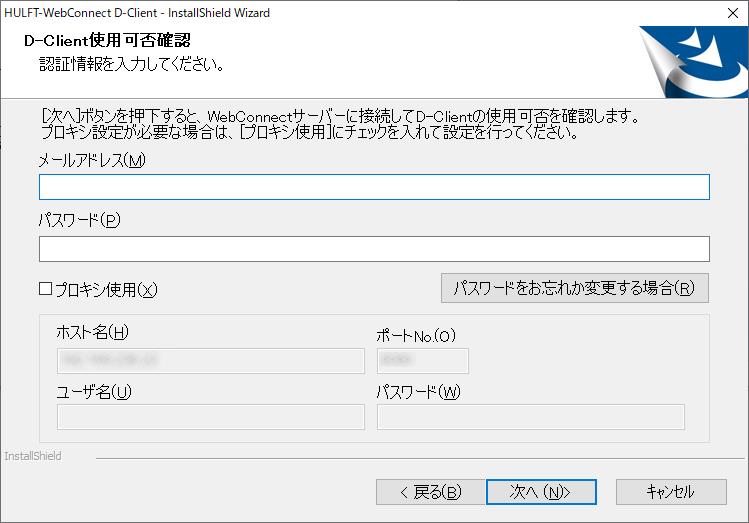Click the ユーザ名(U) label

pyautogui.click(x=94, y=391)
